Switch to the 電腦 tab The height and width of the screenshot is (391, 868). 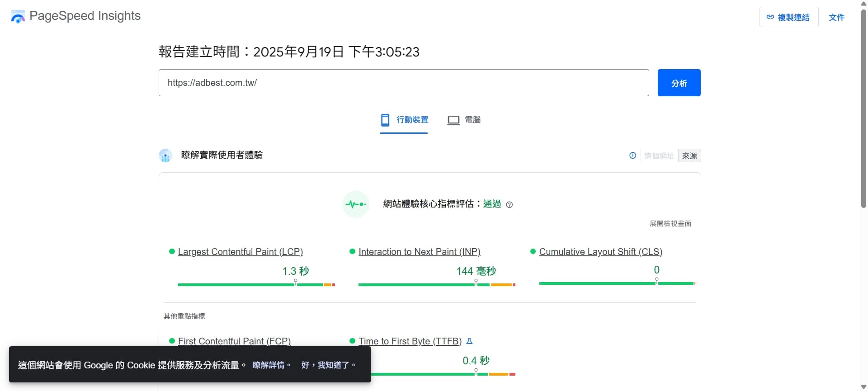[464, 120]
